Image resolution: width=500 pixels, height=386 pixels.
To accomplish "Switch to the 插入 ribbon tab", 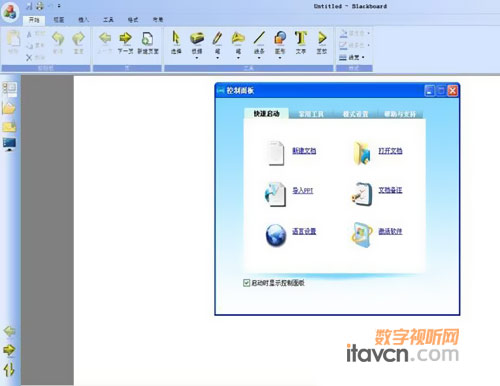I will point(83,20).
